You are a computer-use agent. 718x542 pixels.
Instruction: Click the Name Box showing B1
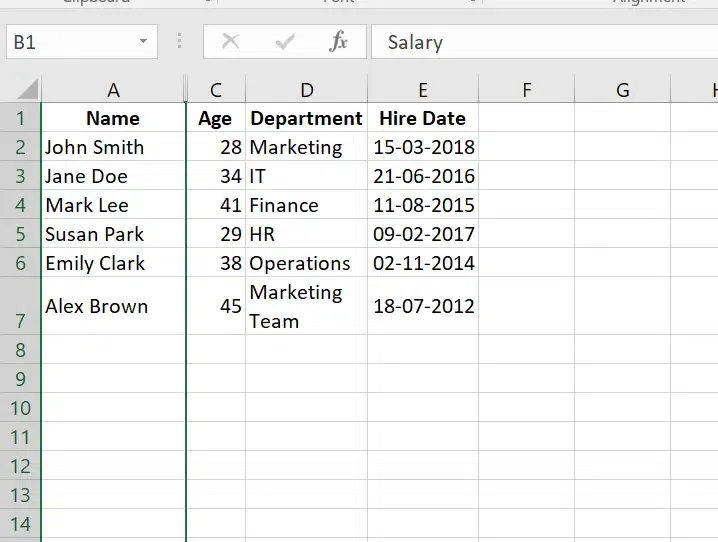tap(82, 42)
